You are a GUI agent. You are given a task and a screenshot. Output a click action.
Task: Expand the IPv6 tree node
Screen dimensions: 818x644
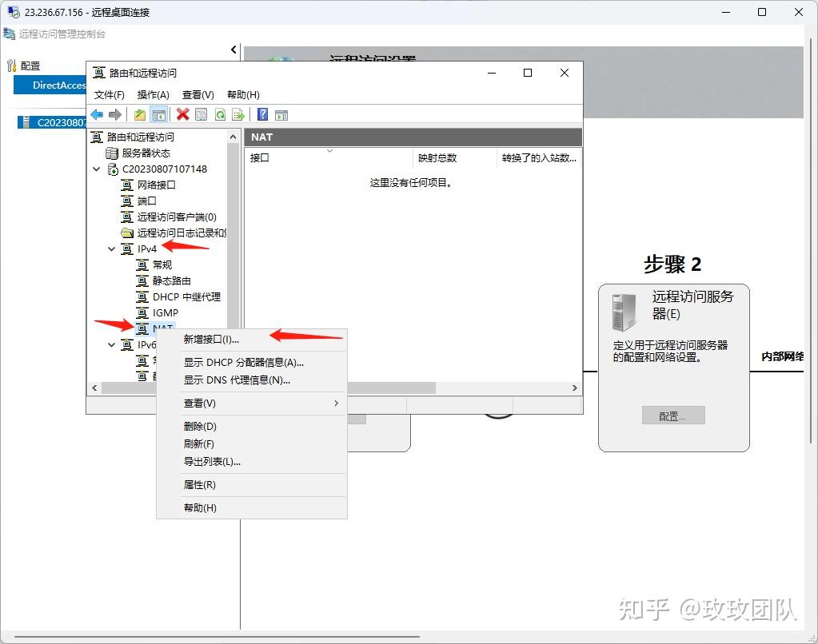tap(111, 344)
